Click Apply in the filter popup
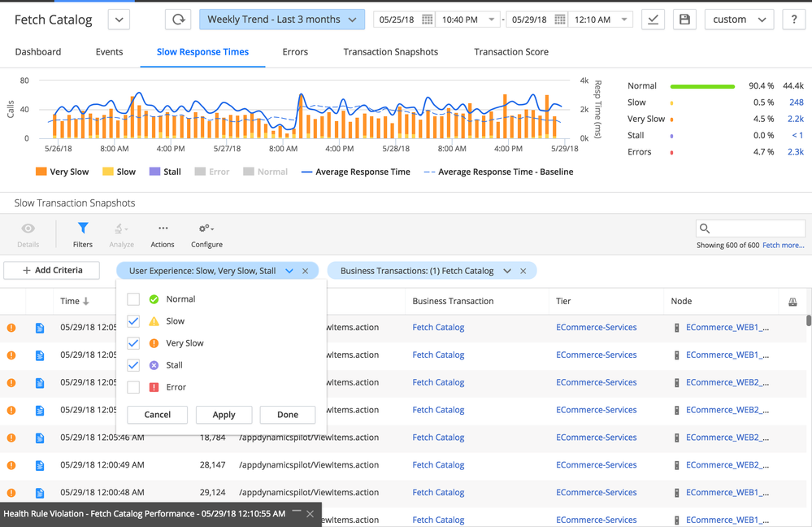Viewport: 812px width, 527px height. [x=224, y=415]
